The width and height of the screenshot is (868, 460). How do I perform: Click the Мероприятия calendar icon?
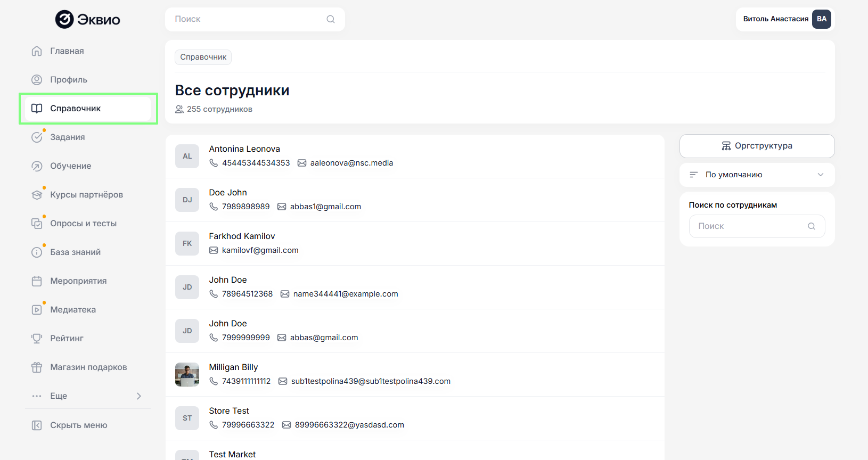click(x=37, y=281)
